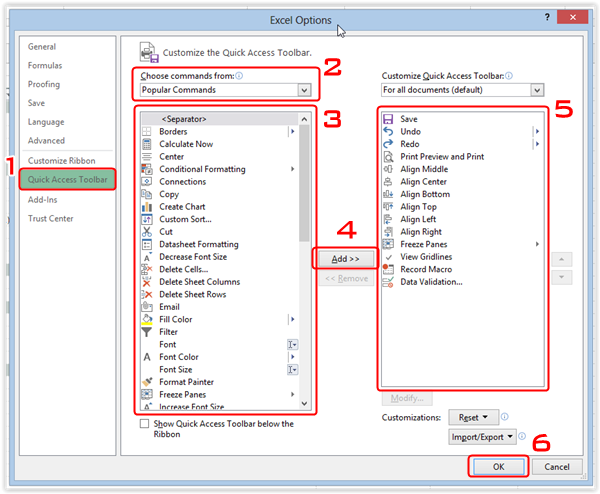Viewport: 600px width, 494px height.
Task: Select the Custom Sort icon
Action: click(x=147, y=219)
